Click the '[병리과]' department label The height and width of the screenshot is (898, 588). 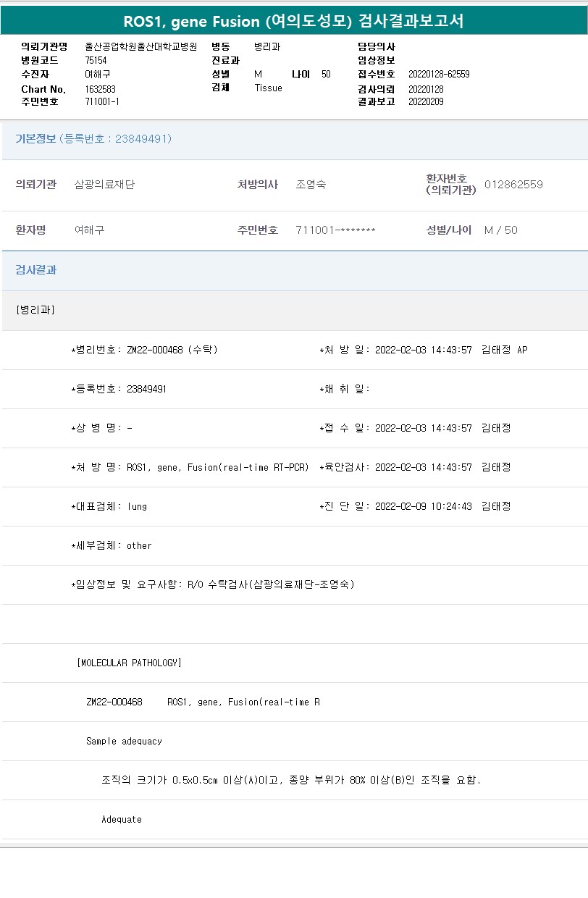coord(35,310)
